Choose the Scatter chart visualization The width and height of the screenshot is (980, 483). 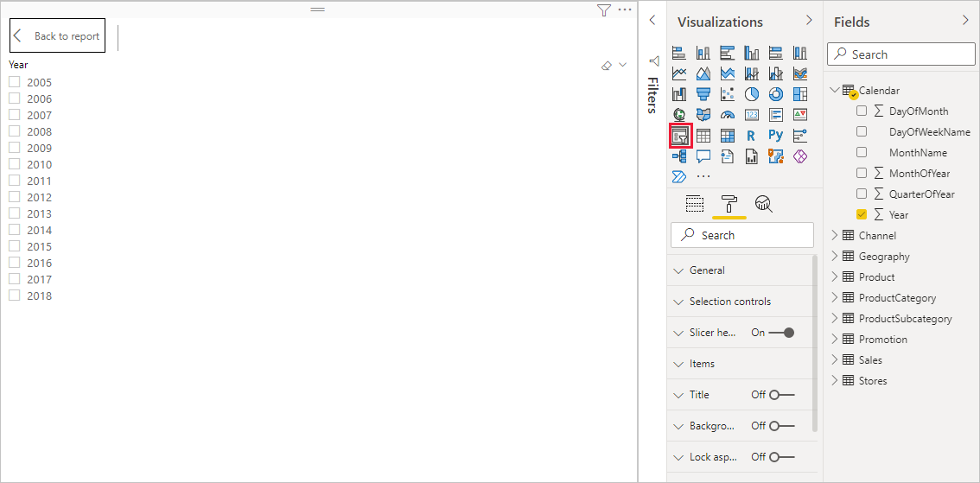[728, 94]
